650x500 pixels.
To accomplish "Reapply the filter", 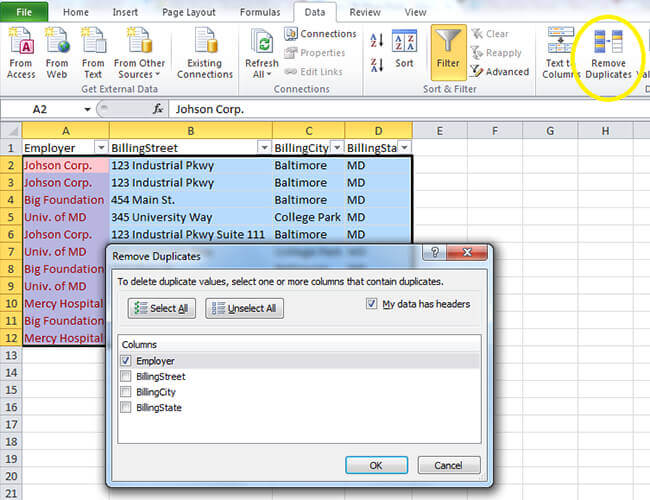I will coord(496,53).
